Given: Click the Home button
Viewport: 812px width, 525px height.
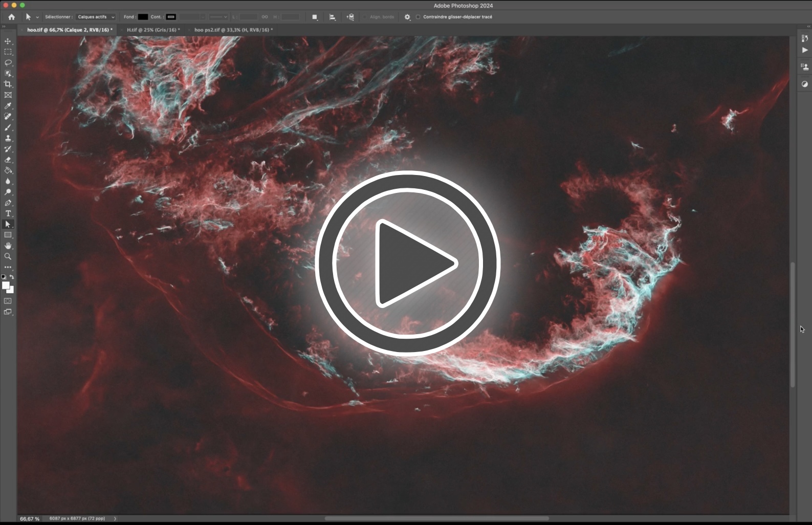Looking at the screenshot, I should coord(12,17).
